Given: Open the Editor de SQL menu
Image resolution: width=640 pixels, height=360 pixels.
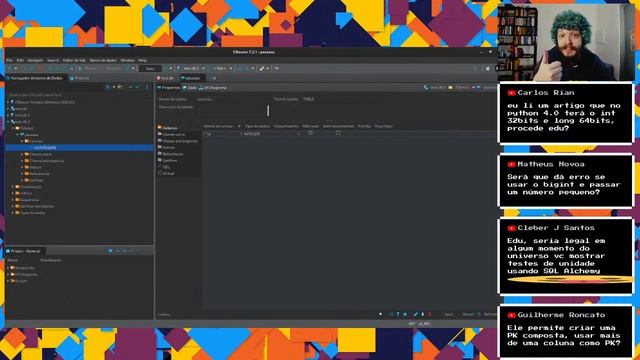Looking at the screenshot, I should point(74,60).
